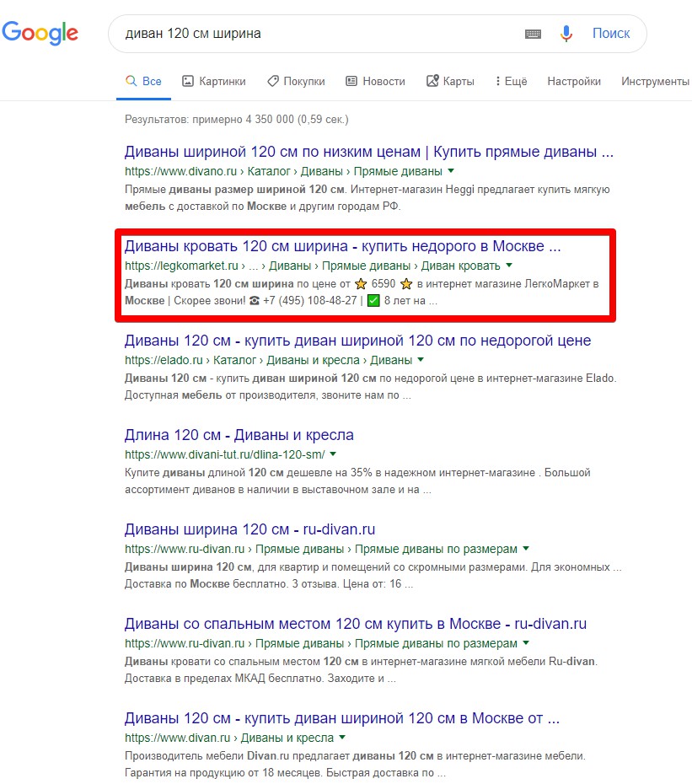Go to the Новости tab
The width and height of the screenshot is (692, 784).
[x=375, y=81]
